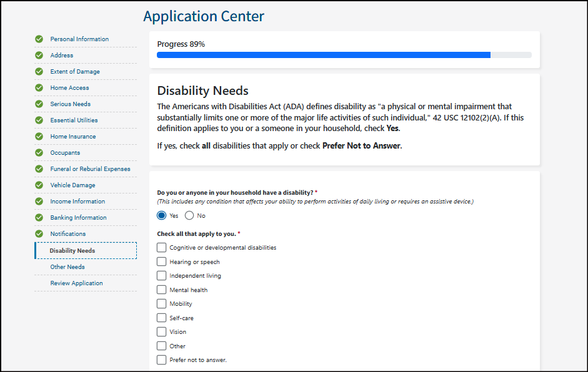Navigate to the Essential Utilities link
The image size is (588, 372).
(x=74, y=120)
